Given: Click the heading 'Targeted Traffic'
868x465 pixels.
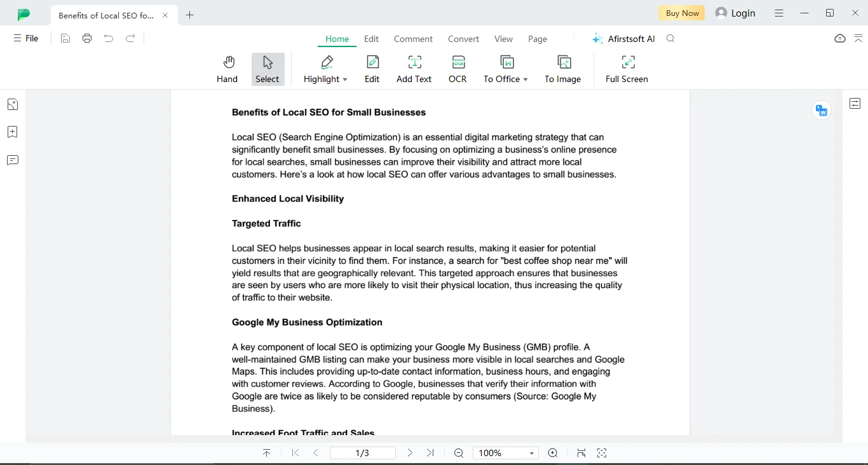Looking at the screenshot, I should point(266,223).
